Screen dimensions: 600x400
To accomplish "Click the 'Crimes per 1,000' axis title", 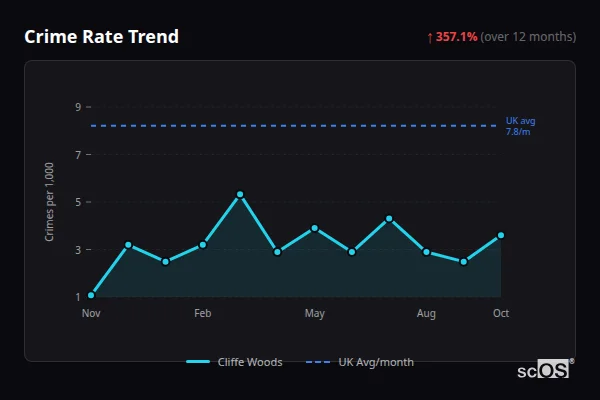I will pyautogui.click(x=49, y=202).
